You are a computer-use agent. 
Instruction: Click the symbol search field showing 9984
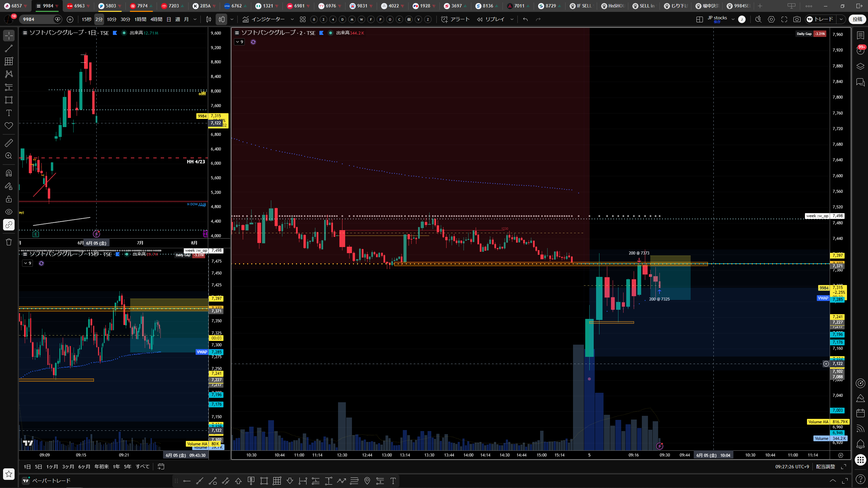[37, 19]
